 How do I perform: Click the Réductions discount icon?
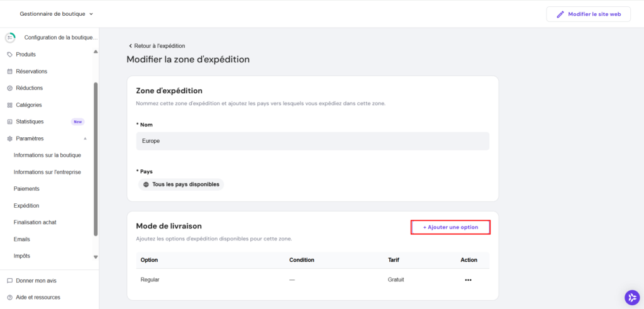9,88
